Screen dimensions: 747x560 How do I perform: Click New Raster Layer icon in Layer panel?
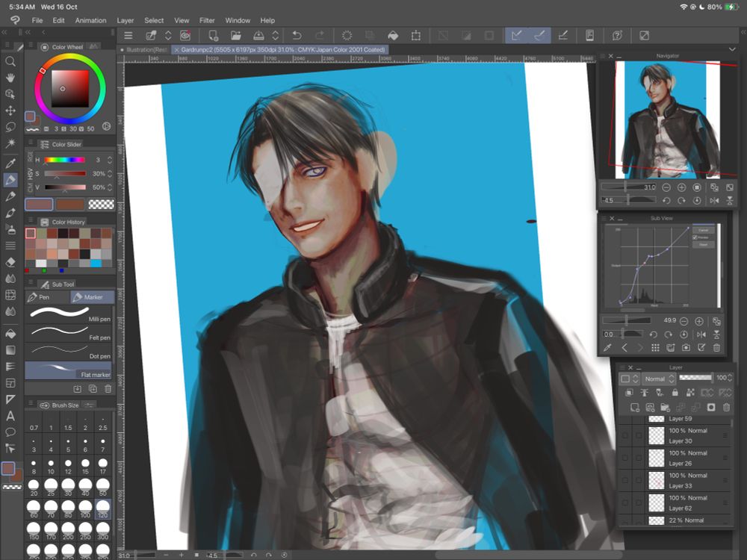(x=634, y=407)
